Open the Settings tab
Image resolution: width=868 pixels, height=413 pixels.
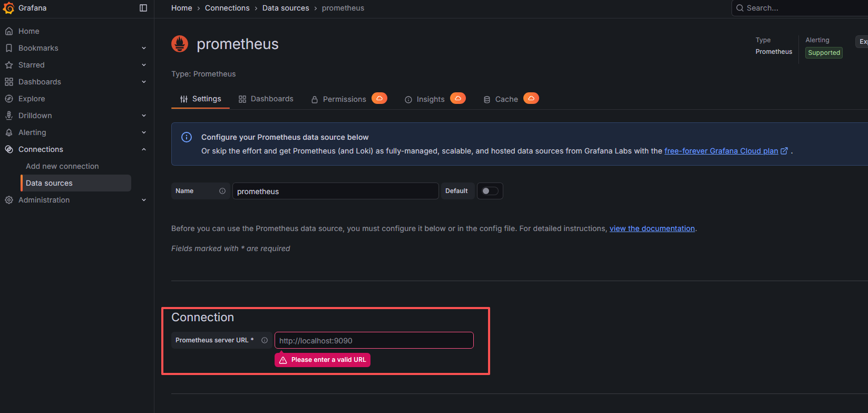(201, 99)
